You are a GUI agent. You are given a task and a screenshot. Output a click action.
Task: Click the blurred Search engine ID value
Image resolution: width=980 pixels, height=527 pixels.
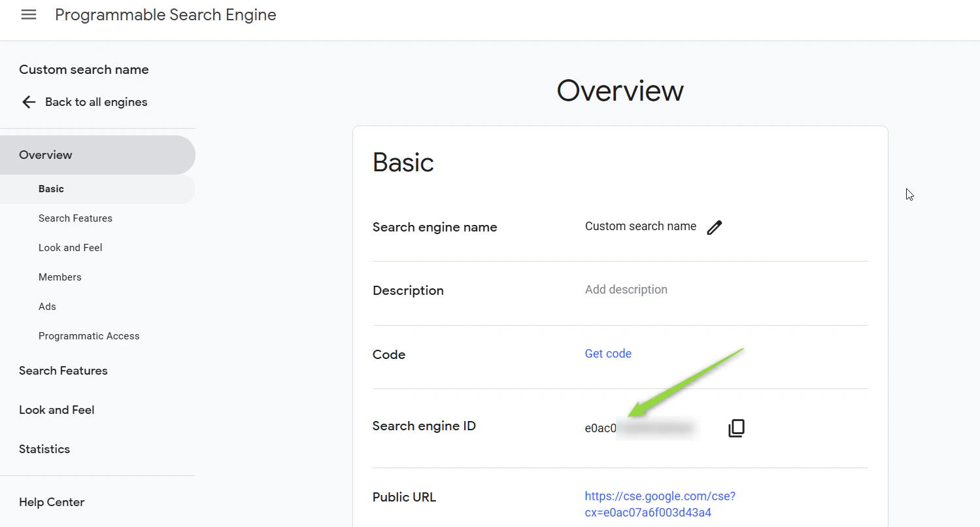click(656, 428)
